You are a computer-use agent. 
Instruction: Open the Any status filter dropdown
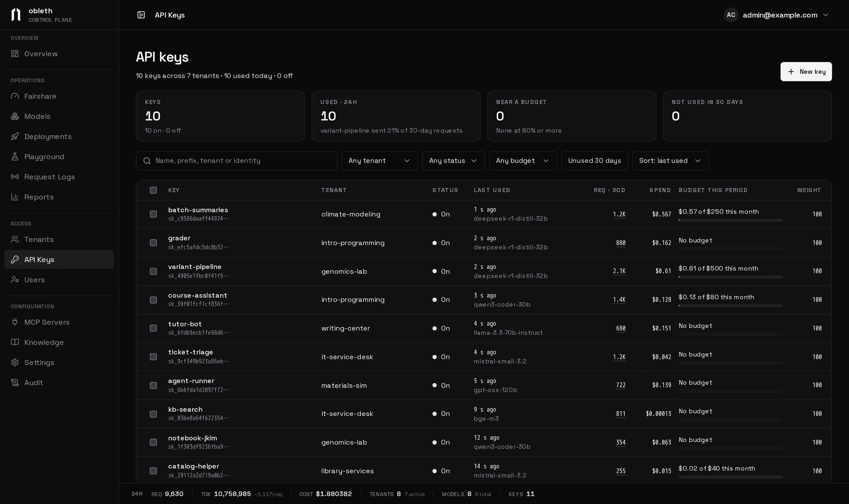point(453,160)
